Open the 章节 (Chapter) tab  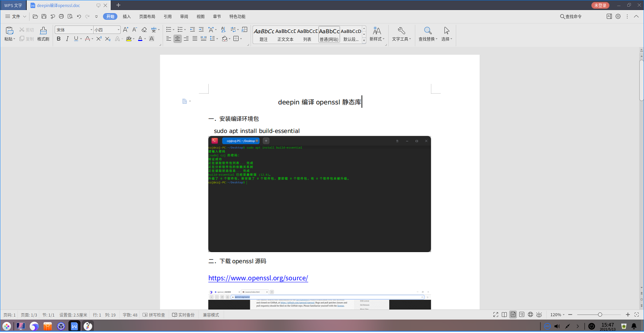(217, 16)
